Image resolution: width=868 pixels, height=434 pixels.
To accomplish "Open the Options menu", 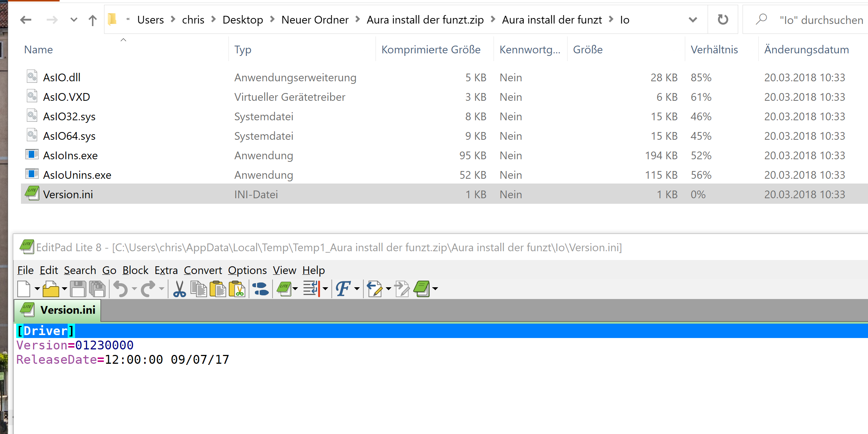I will 247,270.
